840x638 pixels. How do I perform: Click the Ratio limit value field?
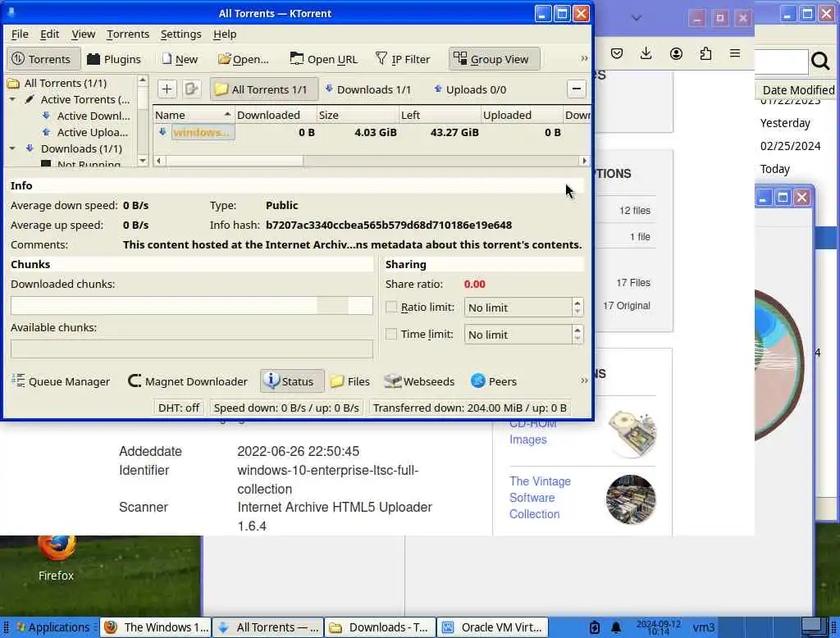(518, 308)
